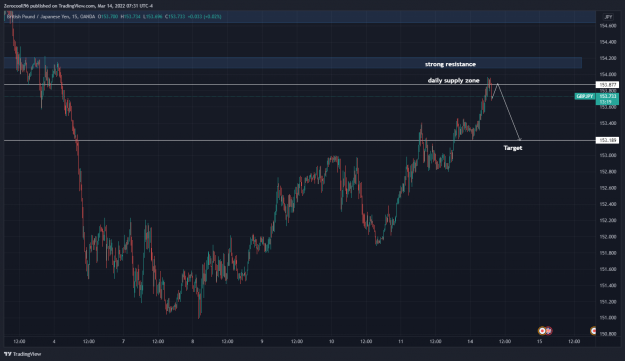Select the 'strong resistance' text label
Image resolution: width=625 pixels, height=361 pixels.
[x=450, y=64]
